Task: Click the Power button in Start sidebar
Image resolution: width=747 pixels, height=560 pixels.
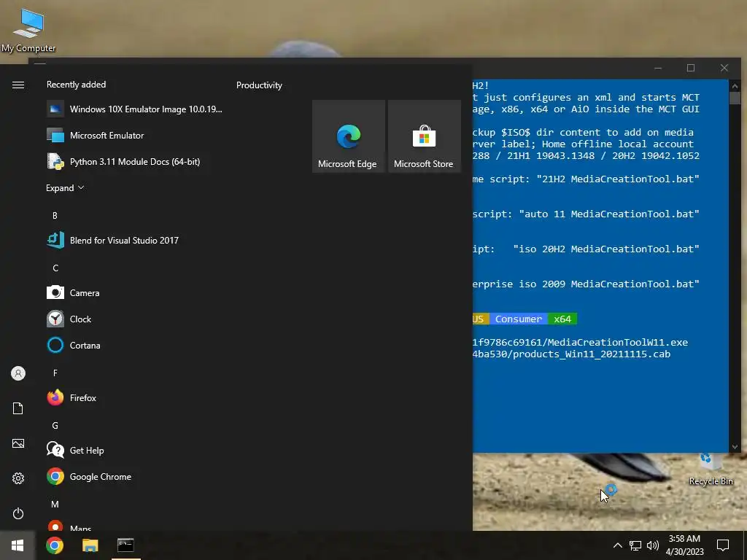Action: 18,513
